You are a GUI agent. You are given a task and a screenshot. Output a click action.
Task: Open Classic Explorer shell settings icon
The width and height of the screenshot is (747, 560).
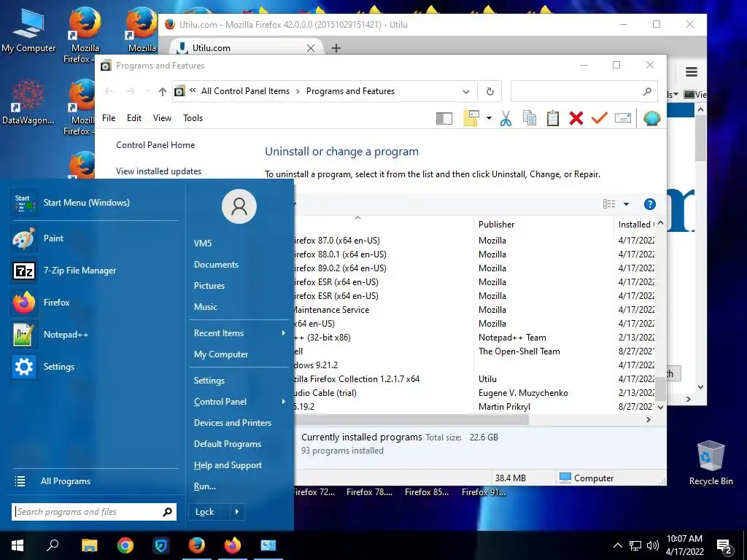pos(651,118)
